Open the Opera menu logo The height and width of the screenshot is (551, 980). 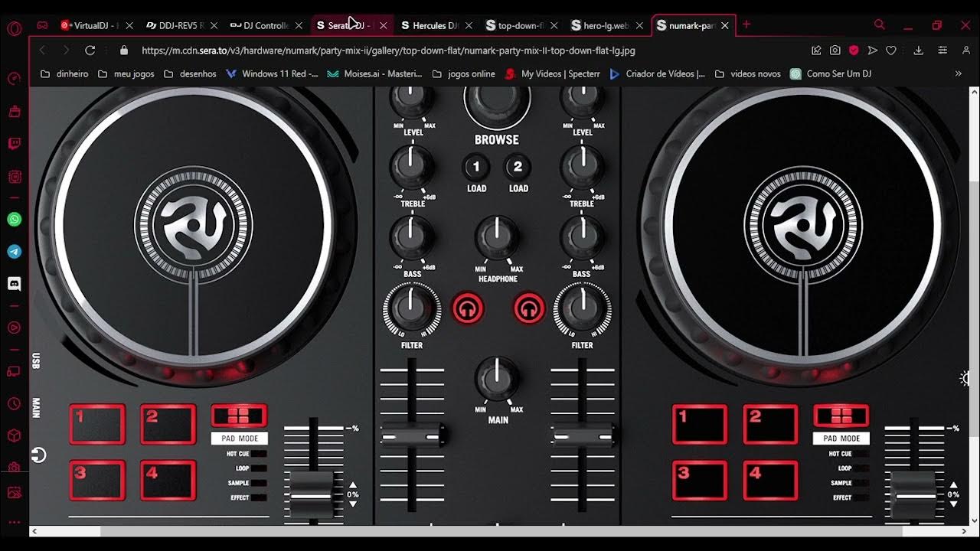tap(15, 29)
